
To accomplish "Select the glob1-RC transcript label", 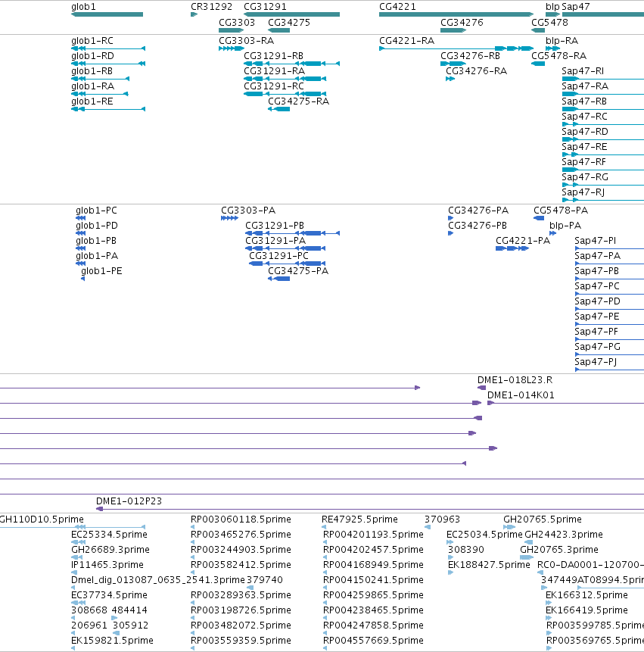I will point(92,41).
